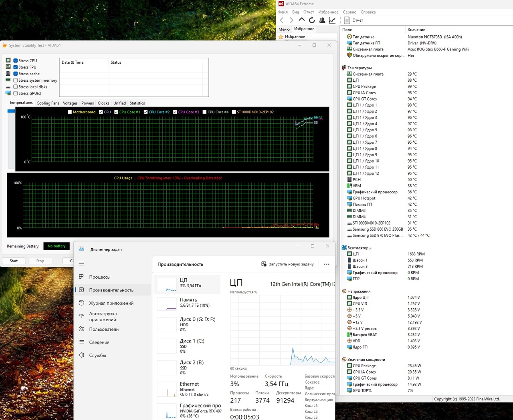Open the three-dots more options menu

click(326, 264)
